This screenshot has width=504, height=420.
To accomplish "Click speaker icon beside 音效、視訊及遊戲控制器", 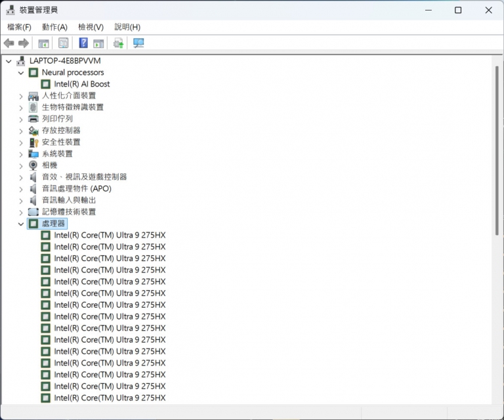I will pyautogui.click(x=33, y=177).
